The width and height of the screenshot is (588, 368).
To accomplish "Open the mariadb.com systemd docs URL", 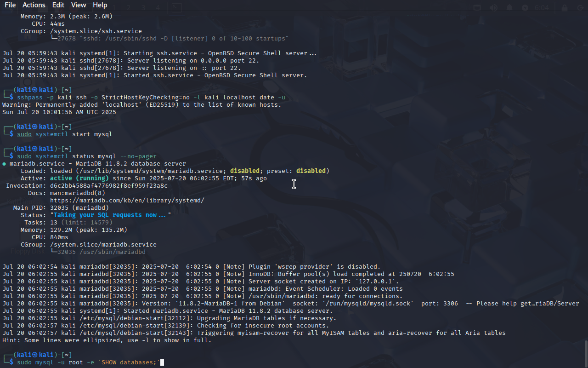I will 127,201.
